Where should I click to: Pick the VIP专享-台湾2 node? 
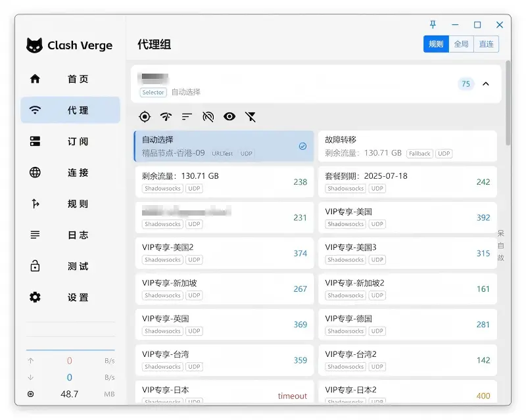click(x=407, y=360)
